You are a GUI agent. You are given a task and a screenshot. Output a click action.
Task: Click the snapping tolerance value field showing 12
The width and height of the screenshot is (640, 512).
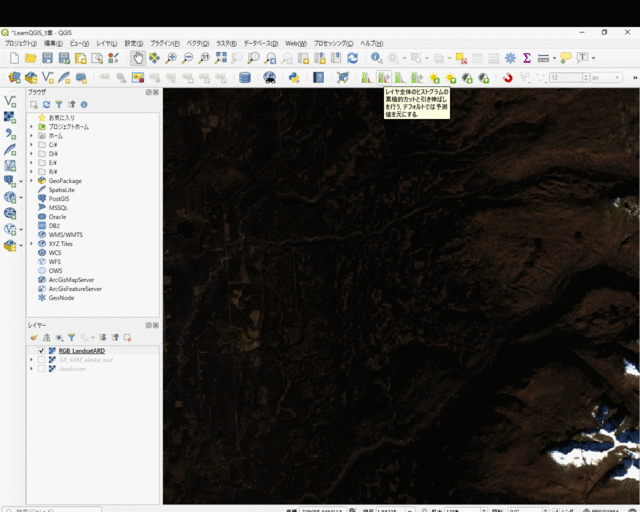coord(566,77)
